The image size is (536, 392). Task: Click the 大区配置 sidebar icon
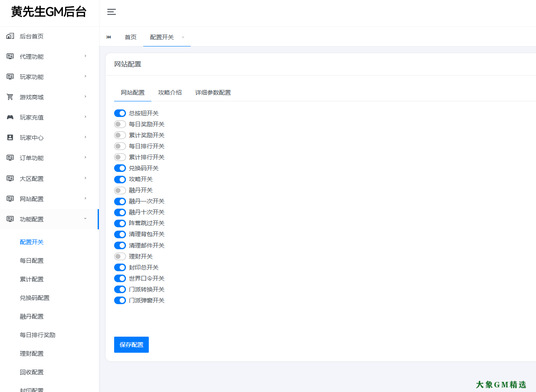[x=10, y=178]
